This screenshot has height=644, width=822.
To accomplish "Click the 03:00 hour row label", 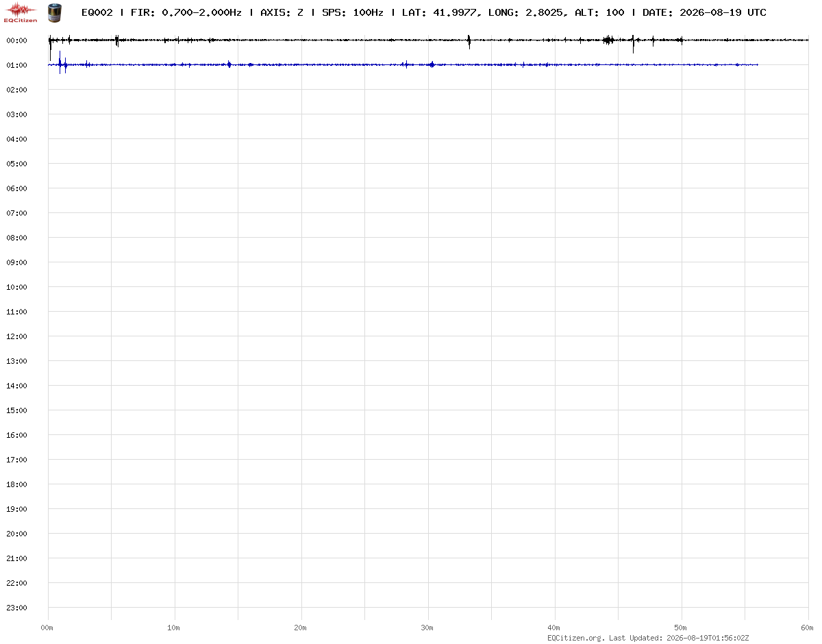I will coord(16,114).
